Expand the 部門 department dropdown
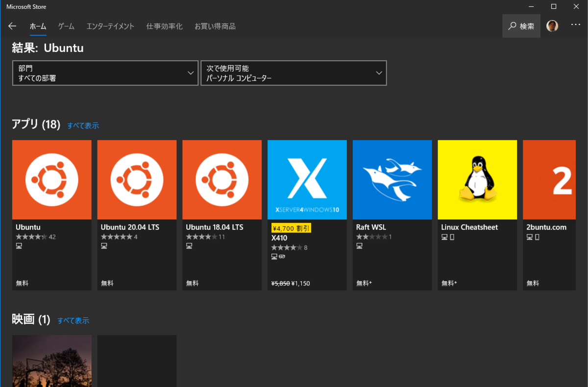The width and height of the screenshot is (588, 387). pos(105,73)
